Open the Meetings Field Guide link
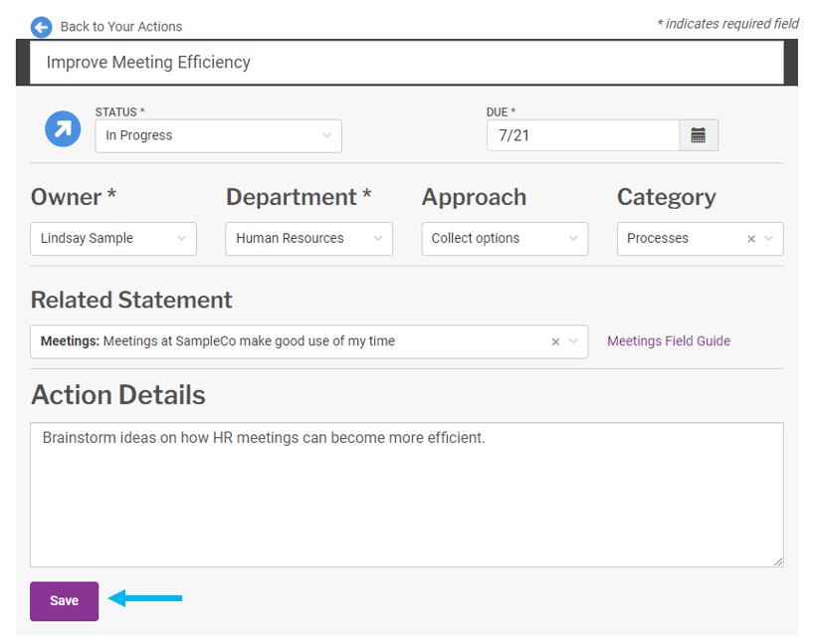The height and width of the screenshot is (644, 816). tap(668, 340)
